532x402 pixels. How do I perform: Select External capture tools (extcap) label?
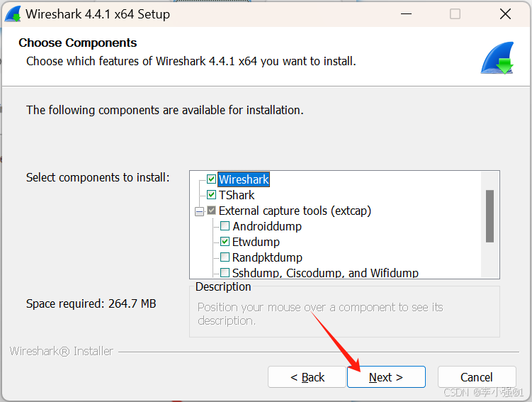(295, 211)
